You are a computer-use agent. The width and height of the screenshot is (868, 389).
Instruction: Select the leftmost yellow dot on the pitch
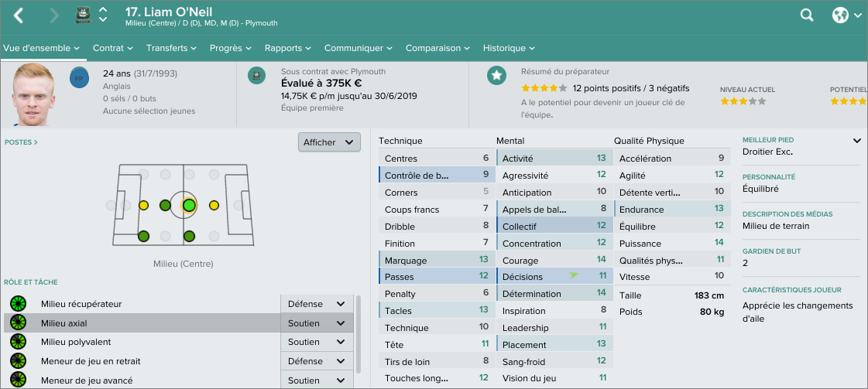(x=143, y=205)
